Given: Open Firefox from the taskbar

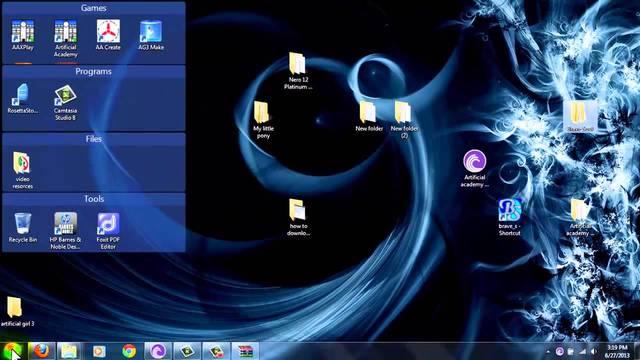Looking at the screenshot, I should pyautogui.click(x=41, y=351).
